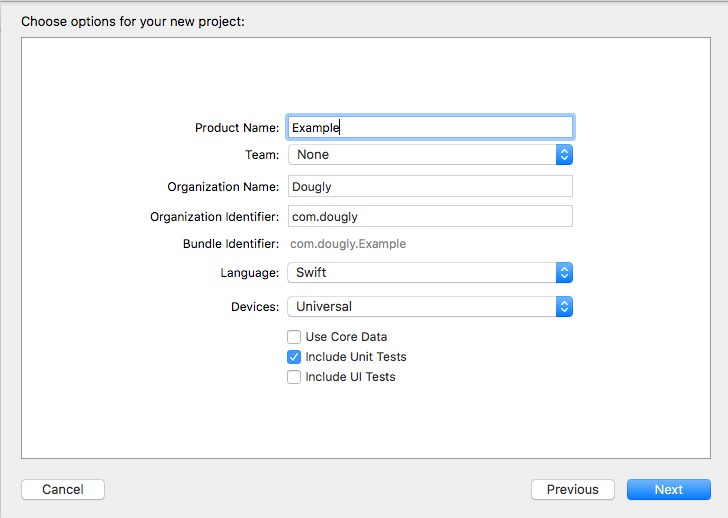Cancel the new project dialog
The image size is (728, 518).
[63, 489]
